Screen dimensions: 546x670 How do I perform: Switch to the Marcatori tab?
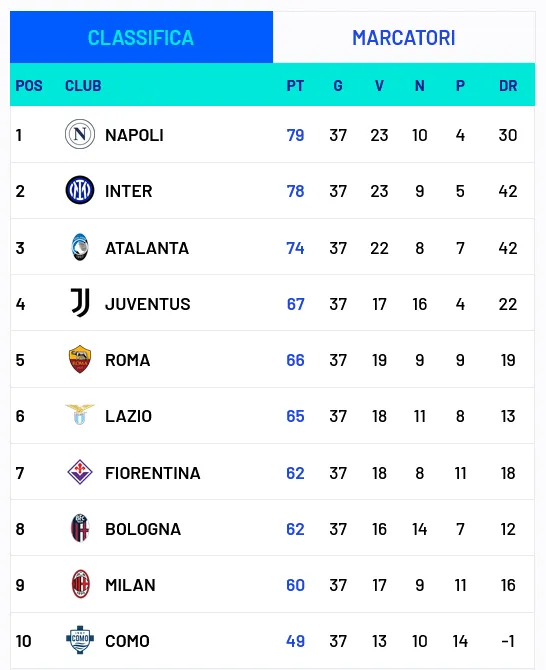tap(404, 38)
